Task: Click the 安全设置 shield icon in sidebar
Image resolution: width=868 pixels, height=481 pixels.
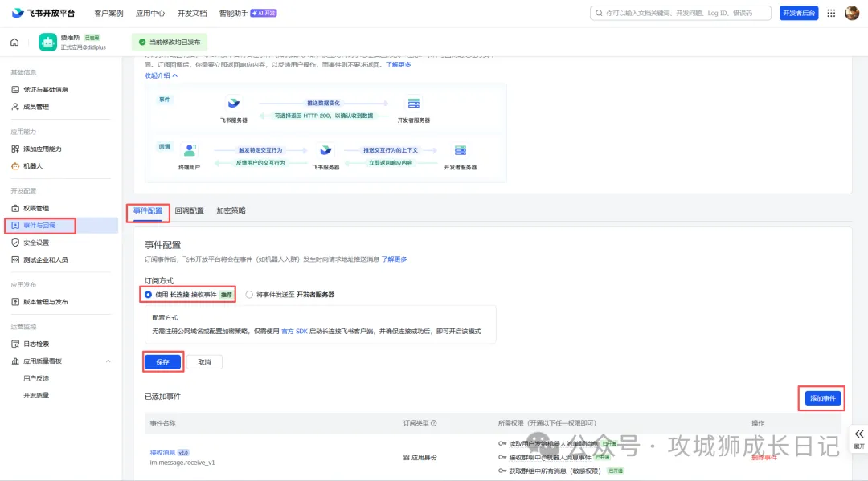Action: 15,243
